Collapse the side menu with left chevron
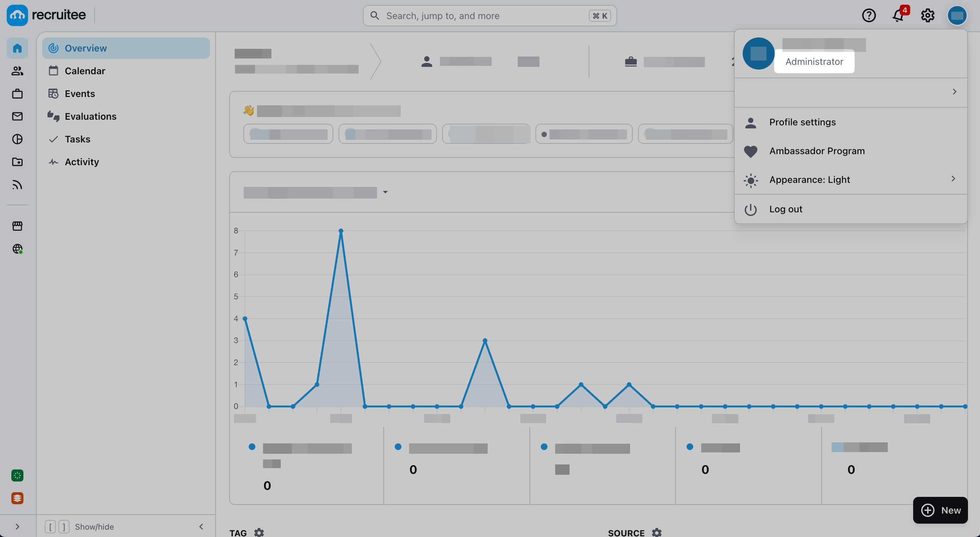Image resolution: width=980 pixels, height=537 pixels. [x=201, y=527]
